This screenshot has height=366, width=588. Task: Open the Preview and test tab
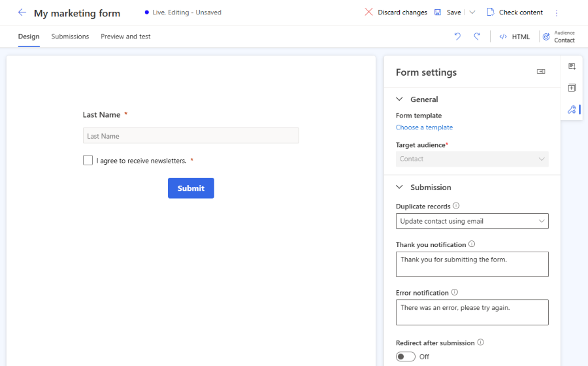[125, 37]
